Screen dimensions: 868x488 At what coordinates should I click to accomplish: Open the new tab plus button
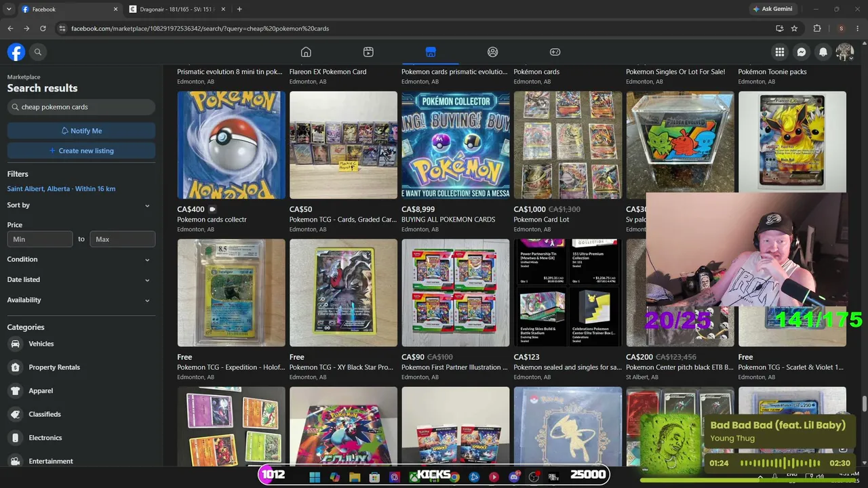[x=239, y=9]
